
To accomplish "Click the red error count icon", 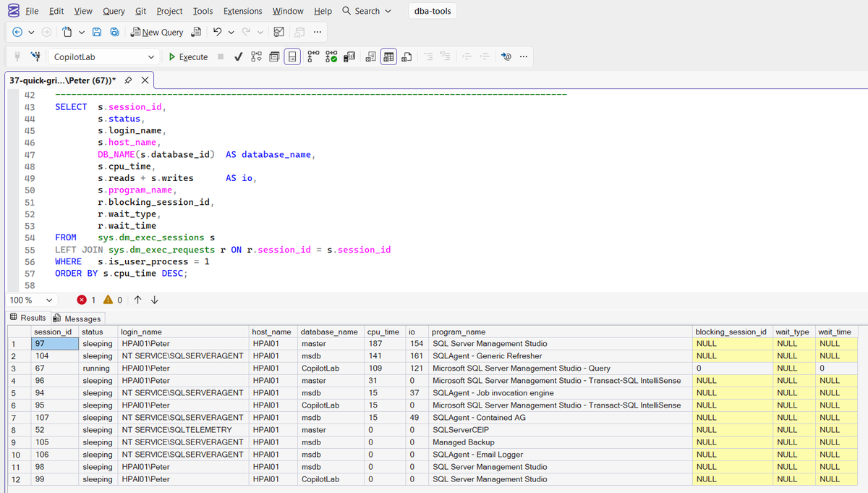I will click(82, 300).
